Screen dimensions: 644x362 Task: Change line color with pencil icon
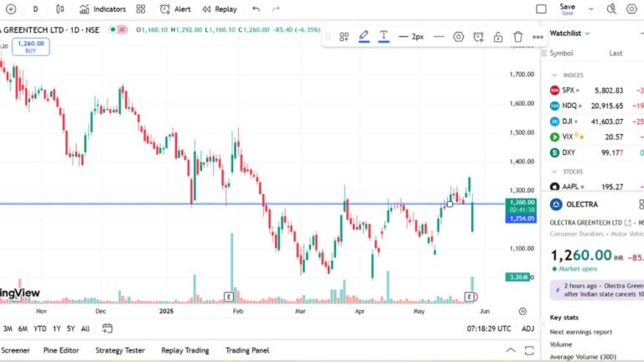pyautogui.click(x=364, y=37)
